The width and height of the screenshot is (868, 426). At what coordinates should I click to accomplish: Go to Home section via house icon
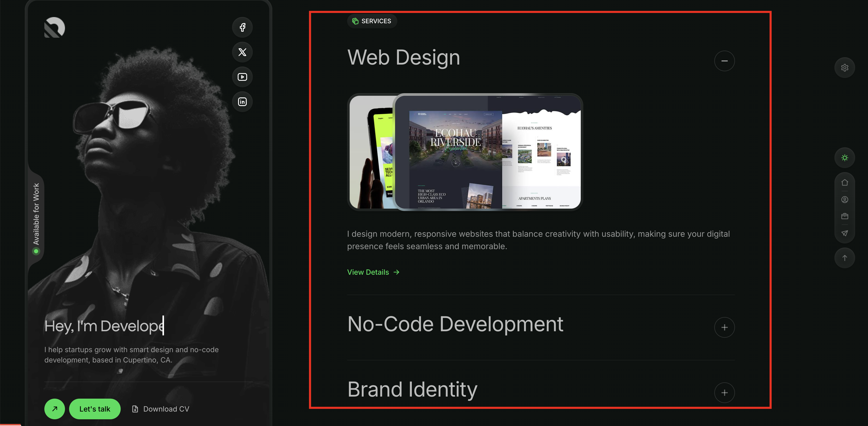845,183
